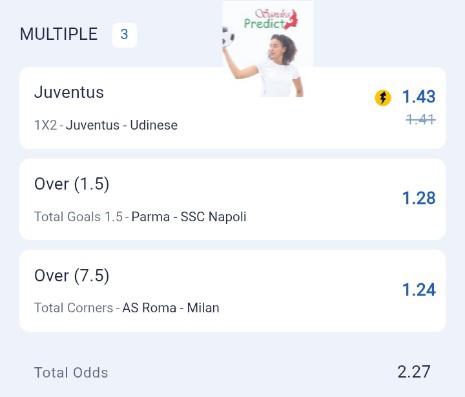Click the 1.43 Juventus odds

(x=419, y=97)
